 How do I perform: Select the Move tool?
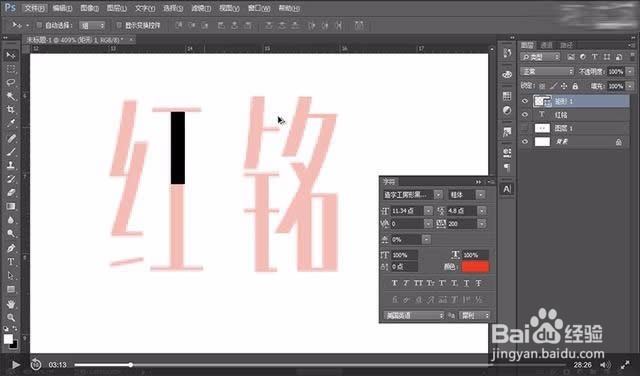click(x=11, y=55)
